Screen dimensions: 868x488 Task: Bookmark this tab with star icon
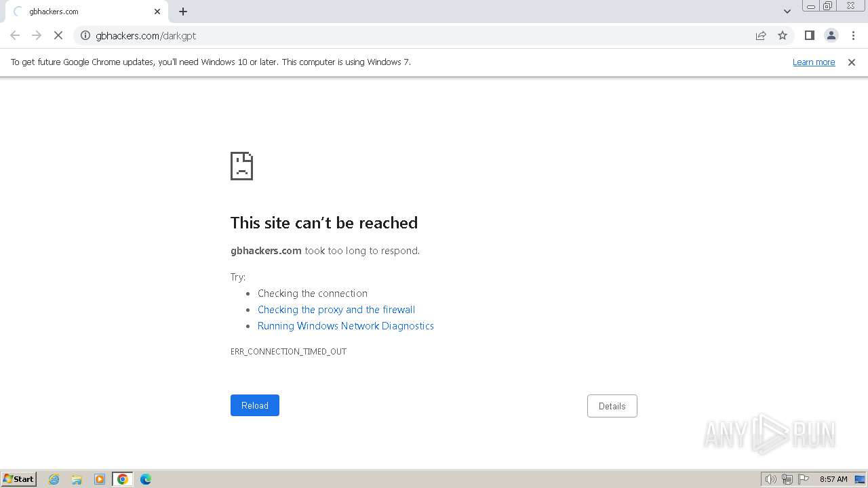pyautogui.click(x=783, y=35)
